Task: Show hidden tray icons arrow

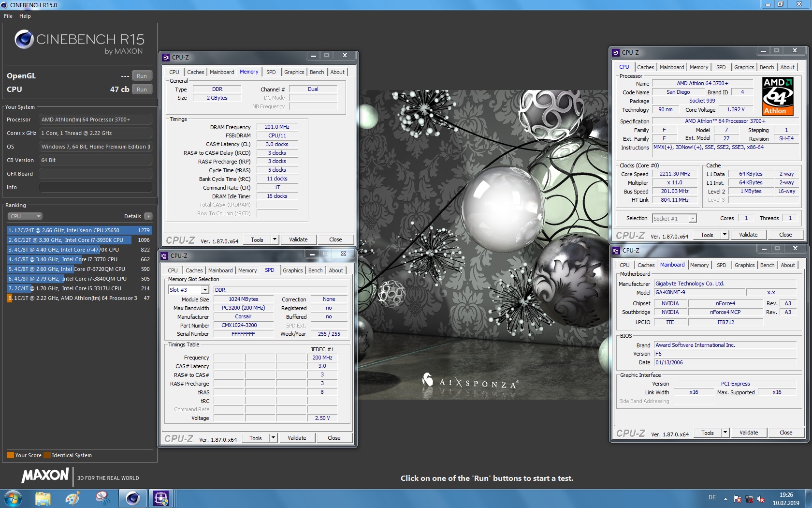Action: pos(725,499)
